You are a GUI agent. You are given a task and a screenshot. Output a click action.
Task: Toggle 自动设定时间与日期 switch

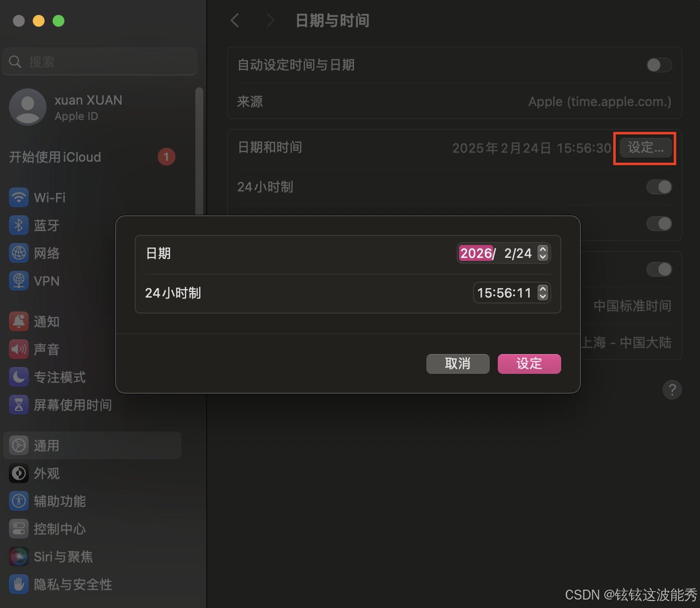[x=659, y=65]
